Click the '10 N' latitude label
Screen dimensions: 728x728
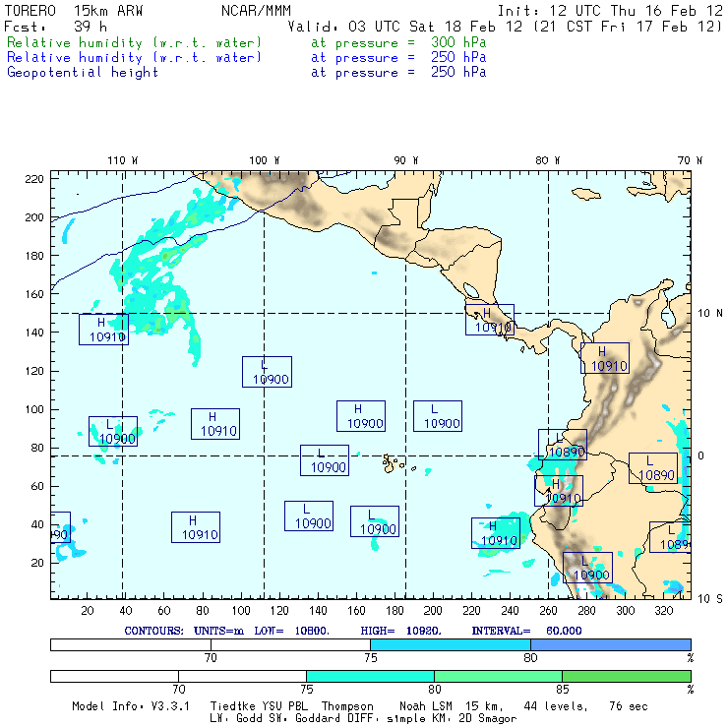pos(710,314)
